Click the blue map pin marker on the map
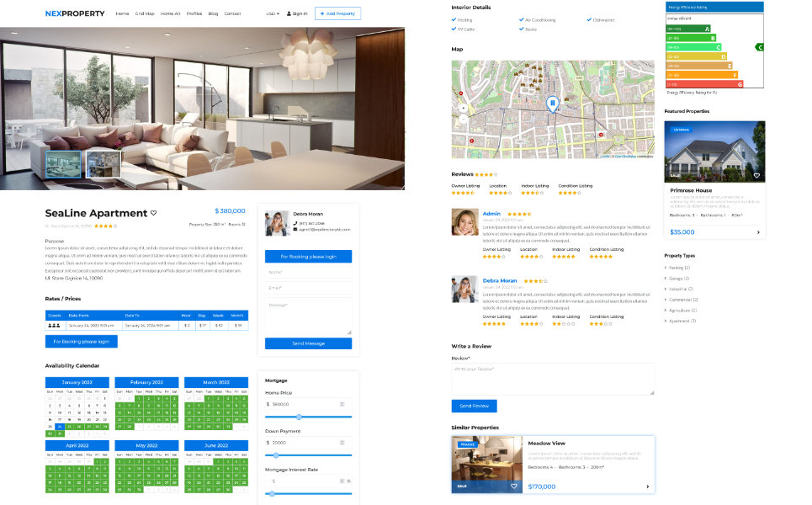 click(554, 102)
